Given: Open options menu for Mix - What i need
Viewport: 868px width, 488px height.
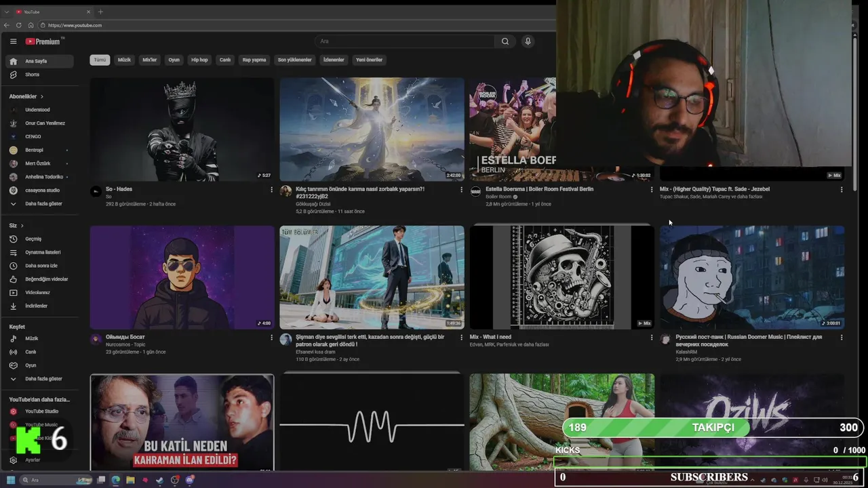Looking at the screenshot, I should (x=652, y=338).
